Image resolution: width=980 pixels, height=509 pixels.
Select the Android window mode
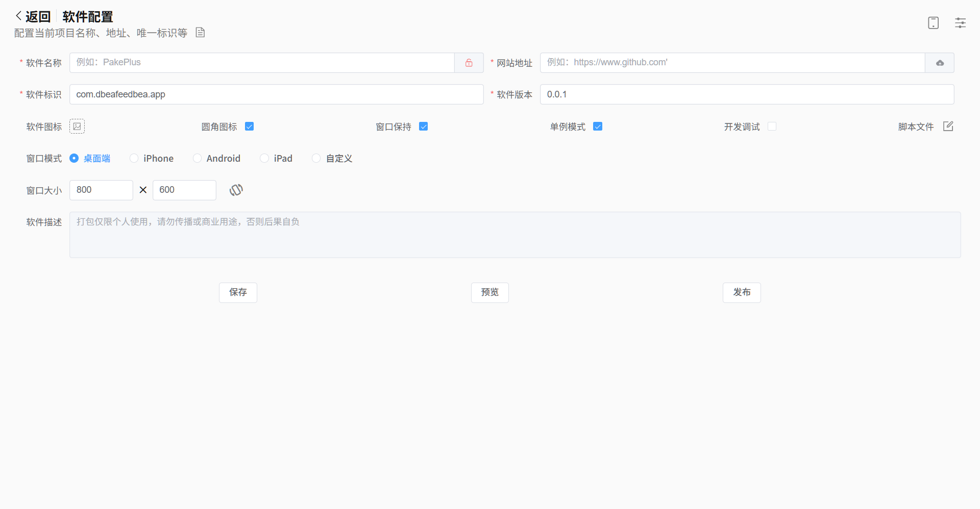(197, 159)
